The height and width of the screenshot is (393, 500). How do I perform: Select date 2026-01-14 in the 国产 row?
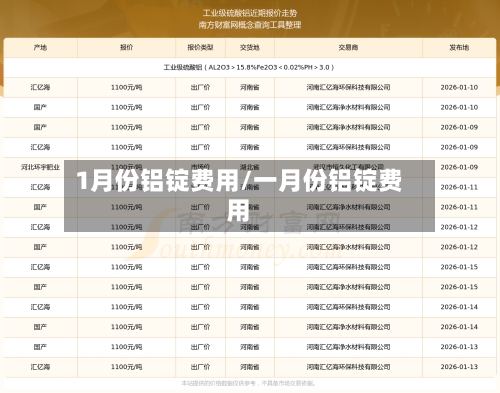click(x=459, y=327)
